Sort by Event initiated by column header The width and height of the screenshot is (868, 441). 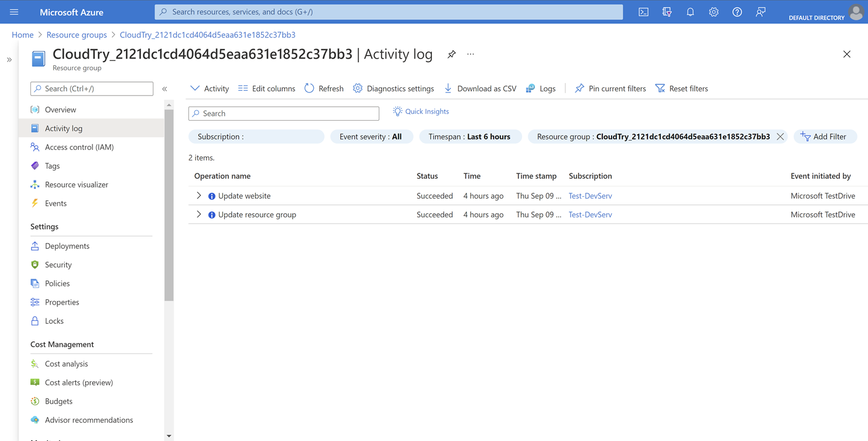pyautogui.click(x=821, y=176)
